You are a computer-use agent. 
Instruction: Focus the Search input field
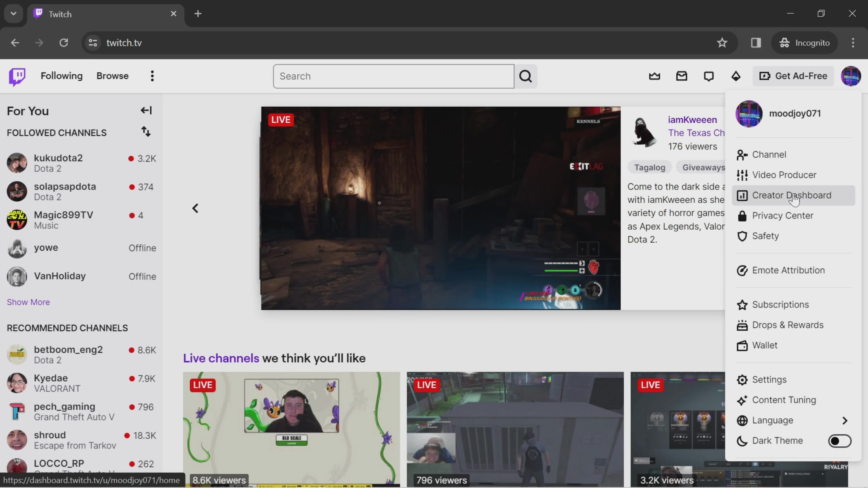394,76
